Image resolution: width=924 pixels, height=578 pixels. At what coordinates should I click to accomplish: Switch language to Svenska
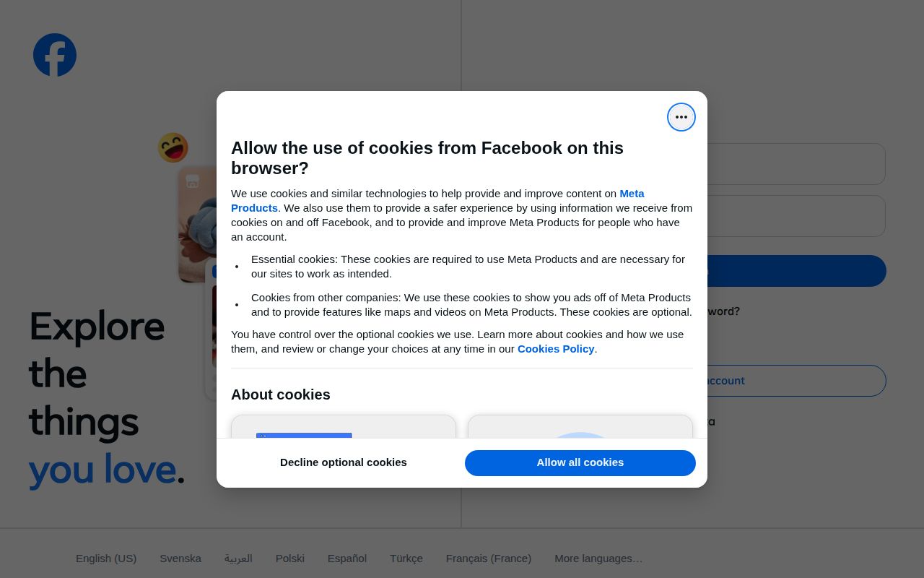(x=180, y=558)
